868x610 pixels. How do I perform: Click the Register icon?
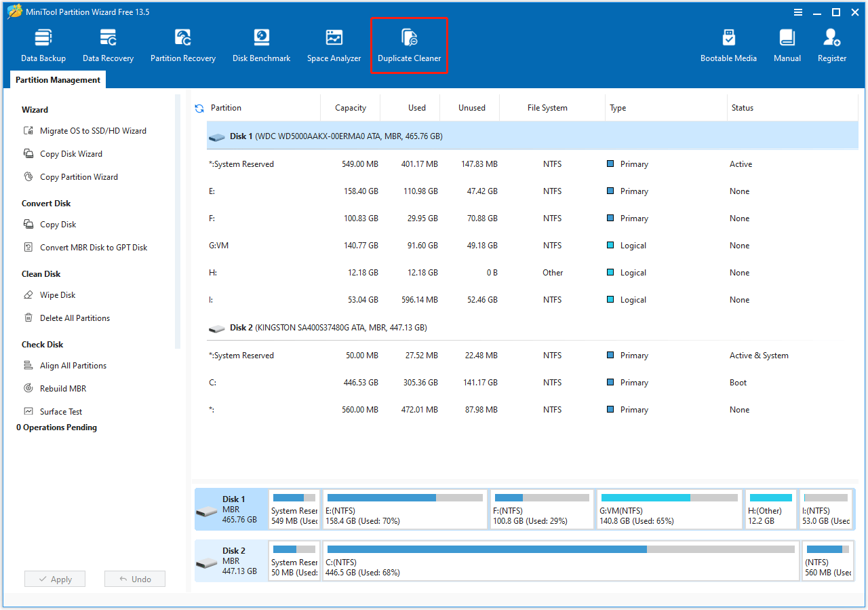[x=831, y=44]
